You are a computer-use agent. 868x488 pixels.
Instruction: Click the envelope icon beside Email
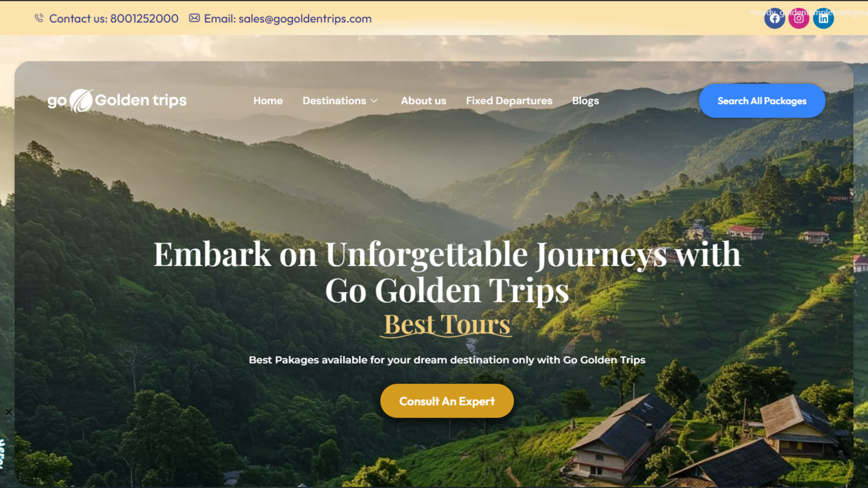pos(194,18)
